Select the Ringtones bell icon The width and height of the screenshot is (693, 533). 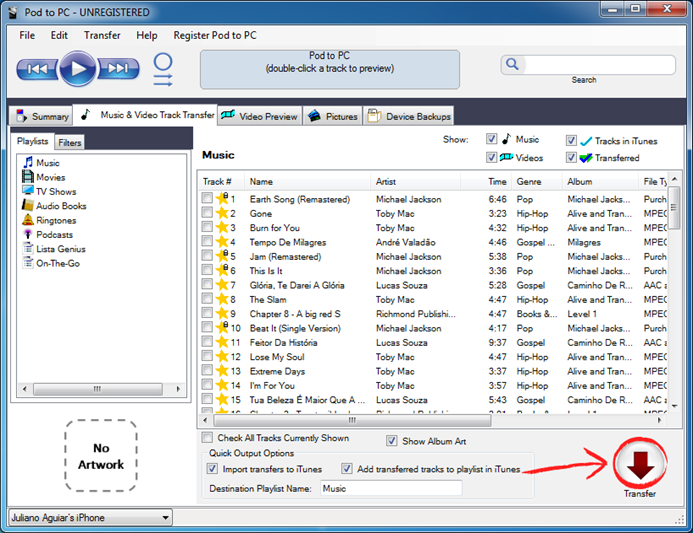pyautogui.click(x=28, y=220)
